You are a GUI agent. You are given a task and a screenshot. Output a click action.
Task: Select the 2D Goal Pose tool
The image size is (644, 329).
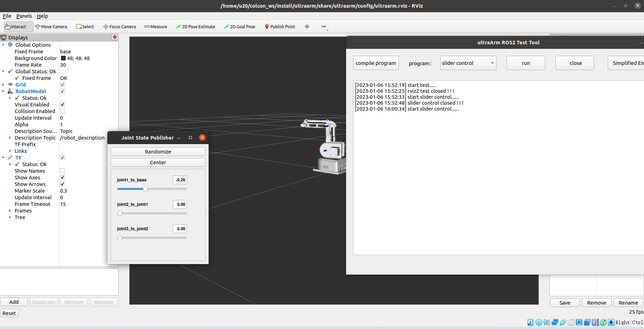(x=239, y=27)
